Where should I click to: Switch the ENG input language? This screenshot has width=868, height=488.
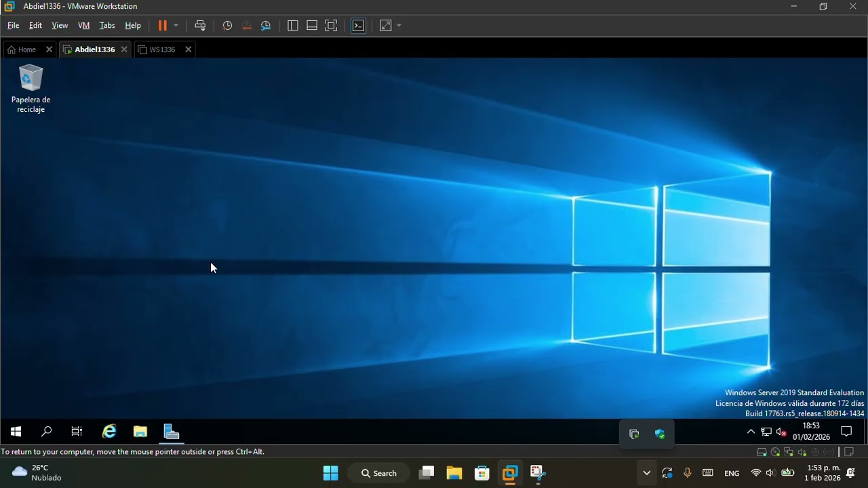coord(732,473)
